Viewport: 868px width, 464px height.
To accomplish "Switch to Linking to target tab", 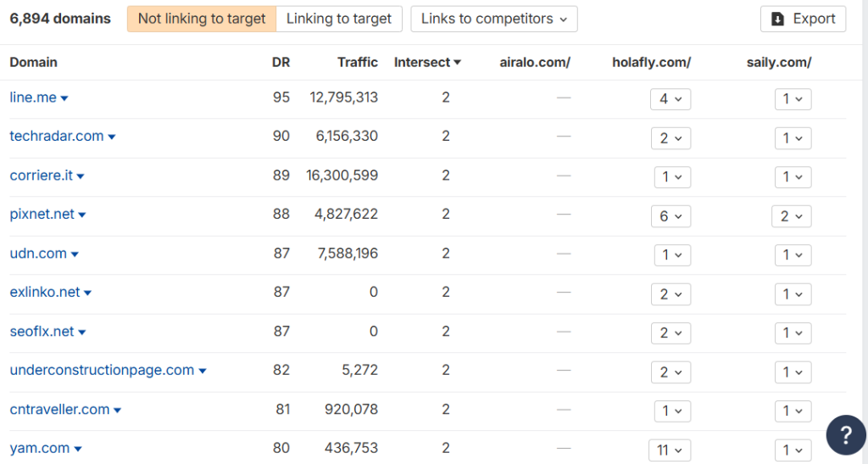I will click(x=339, y=19).
